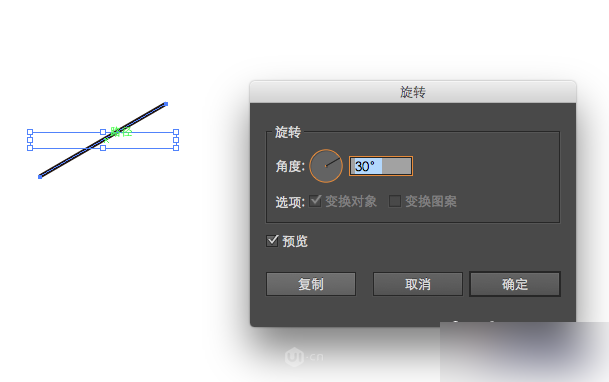Click the top-left bounding box handle
Screen dimensions: 609x382
[30, 132]
